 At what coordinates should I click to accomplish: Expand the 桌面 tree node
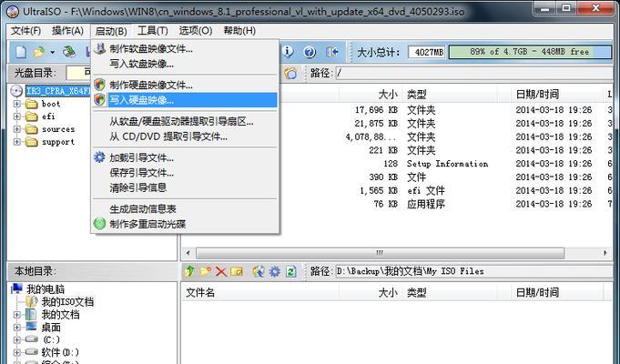click(x=16, y=328)
